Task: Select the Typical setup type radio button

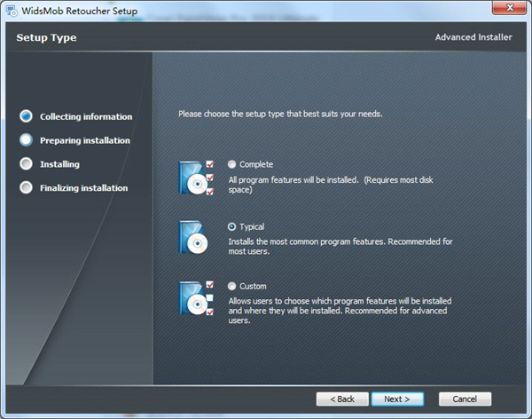Action: click(x=231, y=226)
